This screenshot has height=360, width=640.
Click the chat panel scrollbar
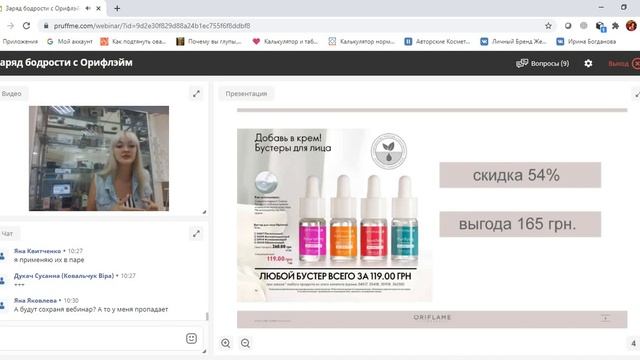click(207, 316)
